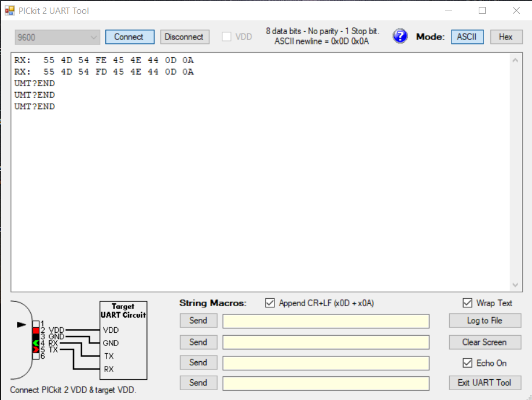
Task: Click the Clear Screen button
Action: click(485, 342)
